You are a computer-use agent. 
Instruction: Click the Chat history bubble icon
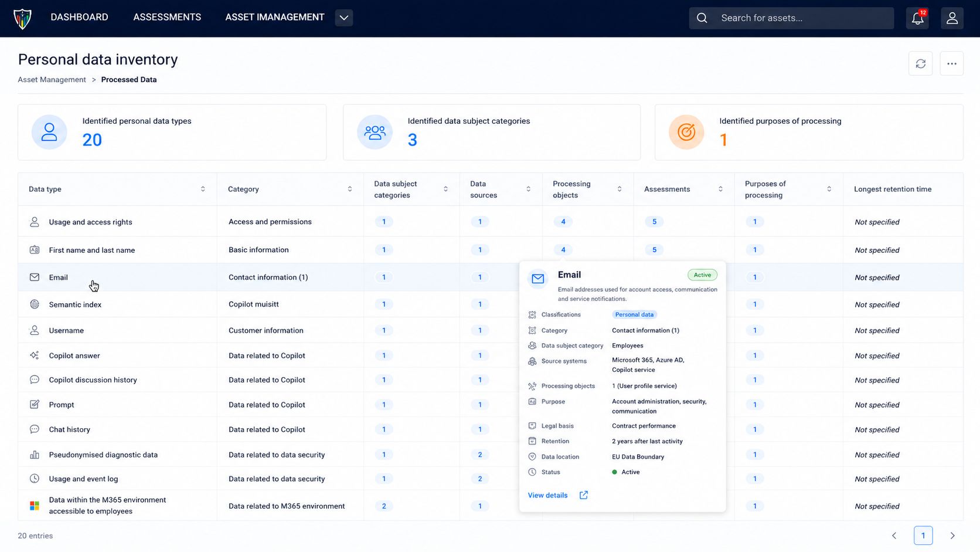[x=35, y=429]
